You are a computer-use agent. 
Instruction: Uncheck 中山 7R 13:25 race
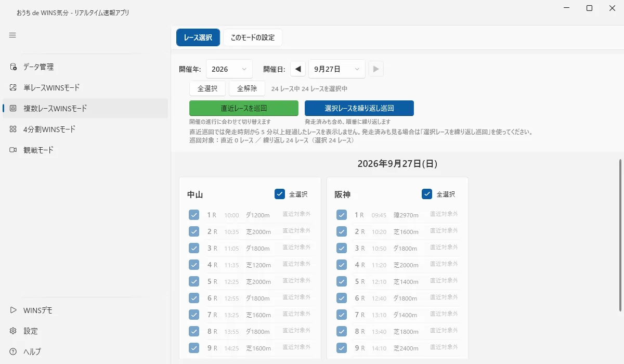(x=194, y=315)
